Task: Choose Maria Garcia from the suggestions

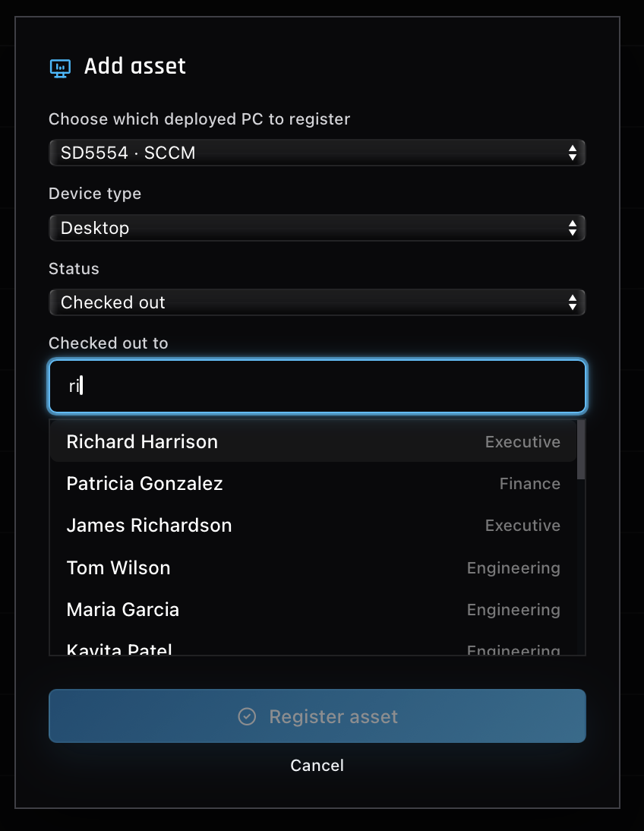Action: [313, 609]
